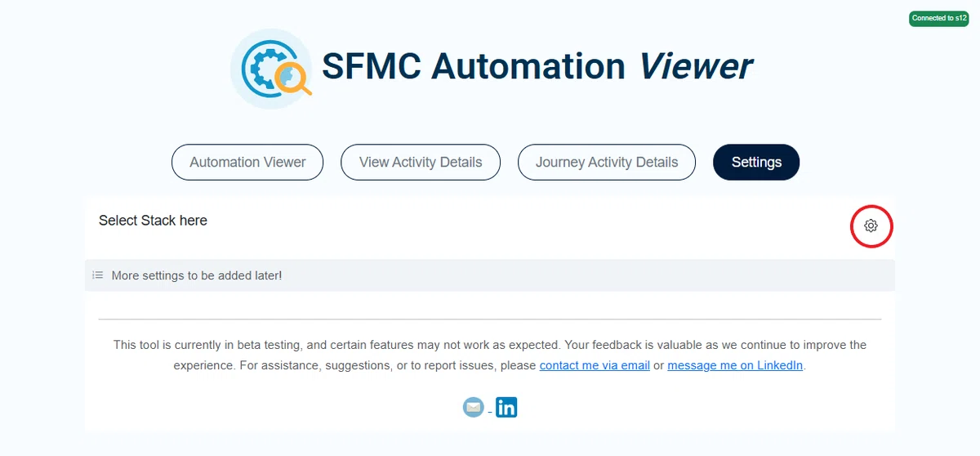980x456 pixels.
Task: Click the "Select Stack here" label
Action: click(x=153, y=220)
